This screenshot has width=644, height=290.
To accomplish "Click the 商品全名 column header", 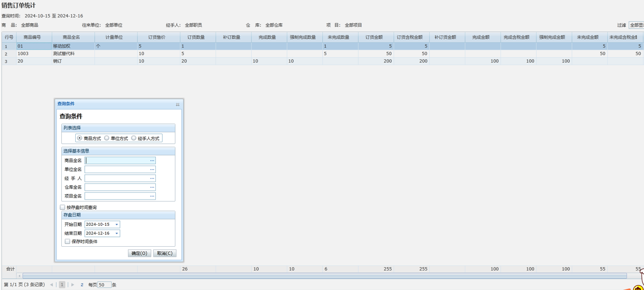I will (71, 37).
